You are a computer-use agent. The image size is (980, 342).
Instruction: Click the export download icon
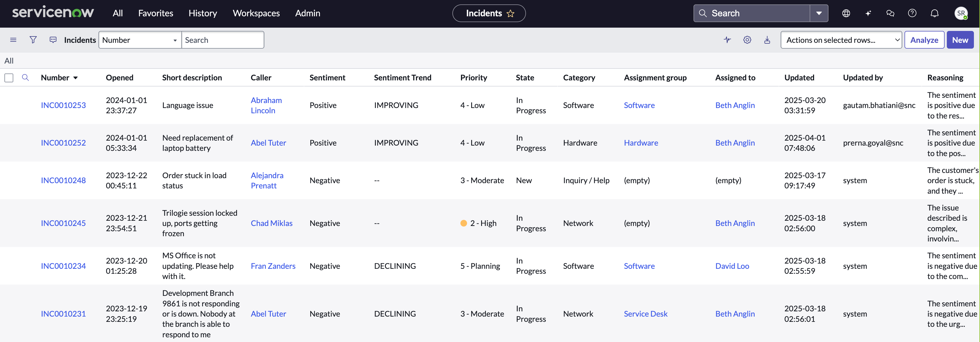pyautogui.click(x=767, y=40)
